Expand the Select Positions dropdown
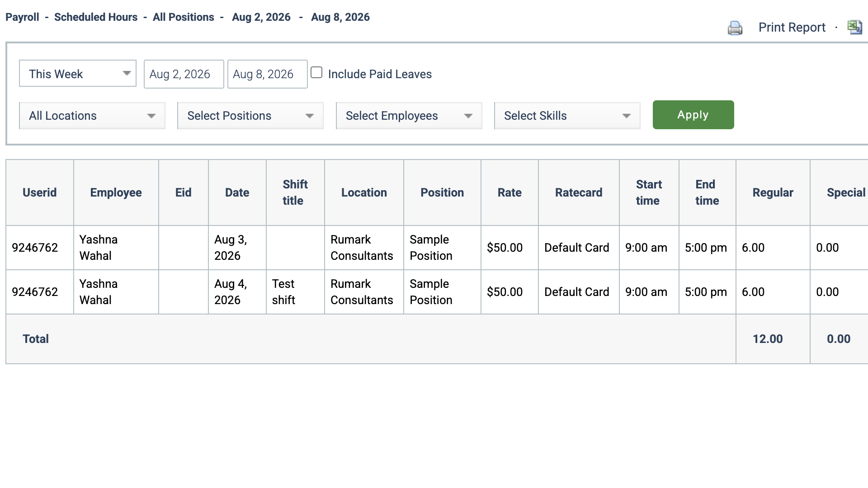868x488 pixels. click(x=250, y=116)
